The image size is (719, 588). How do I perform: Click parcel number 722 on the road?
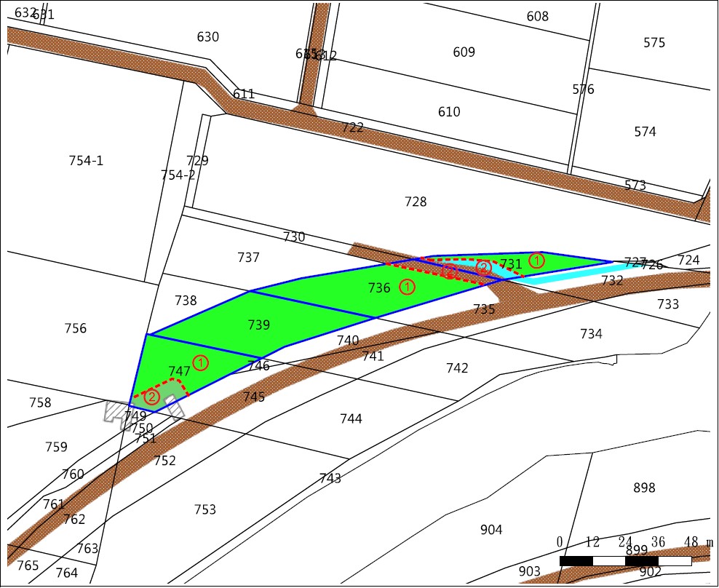[x=353, y=127]
